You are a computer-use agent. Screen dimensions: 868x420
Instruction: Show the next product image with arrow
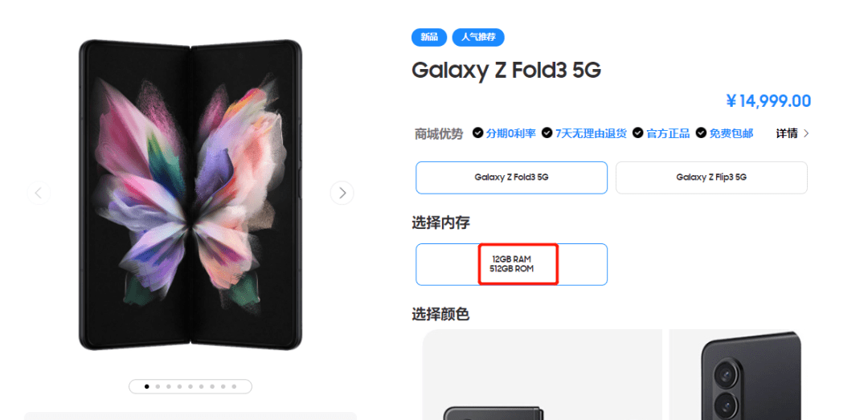[x=342, y=193]
